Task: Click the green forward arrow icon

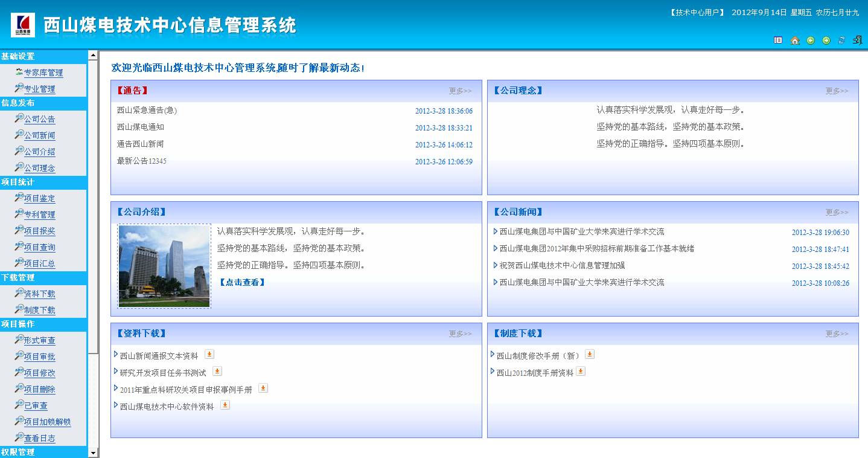Action: coord(826,40)
